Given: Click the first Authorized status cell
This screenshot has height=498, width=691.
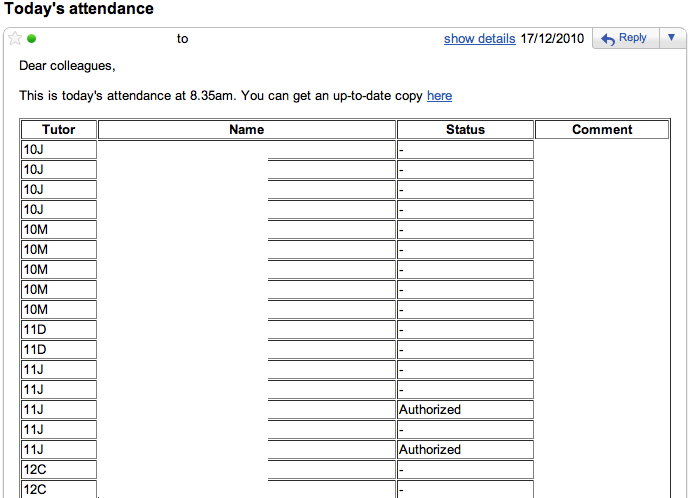Looking at the screenshot, I should pyautogui.click(x=465, y=409).
